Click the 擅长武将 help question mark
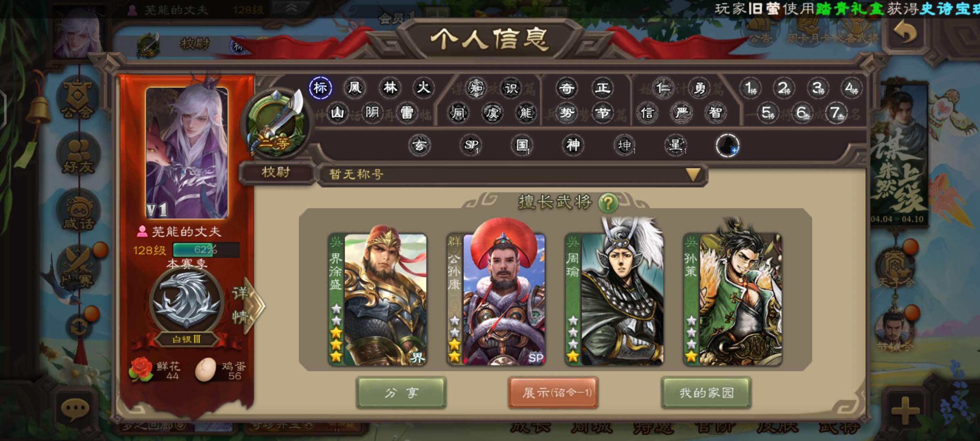 608,203
